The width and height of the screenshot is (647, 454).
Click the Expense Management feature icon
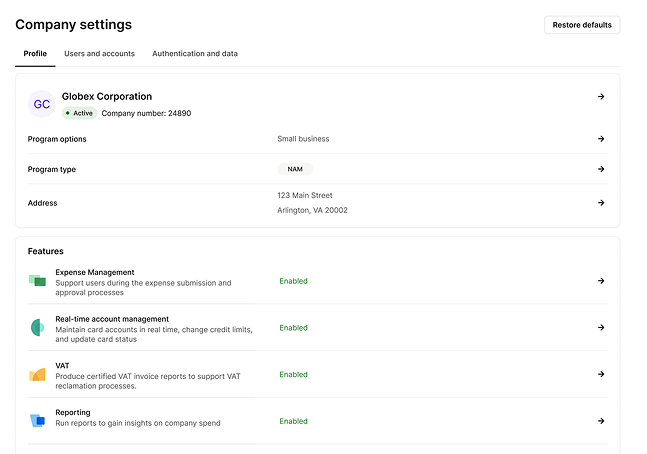click(37, 281)
